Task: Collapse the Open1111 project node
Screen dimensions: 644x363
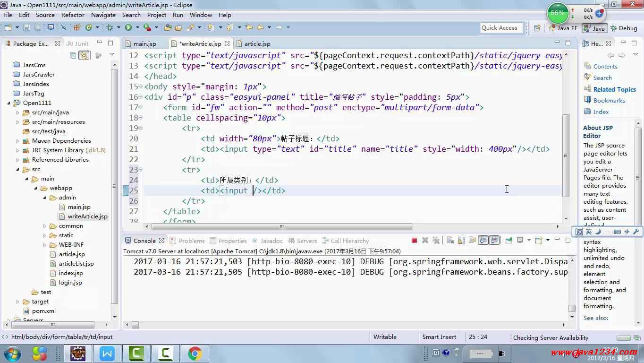Action: [x=9, y=103]
